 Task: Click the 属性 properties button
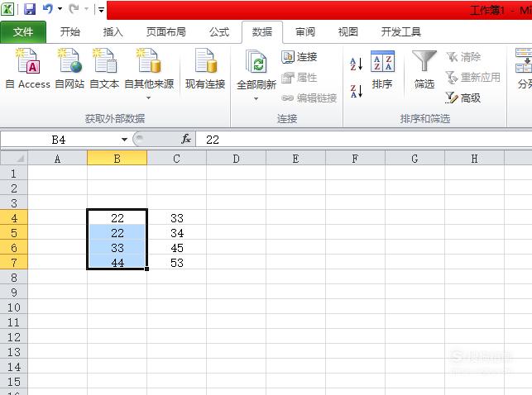[x=300, y=78]
